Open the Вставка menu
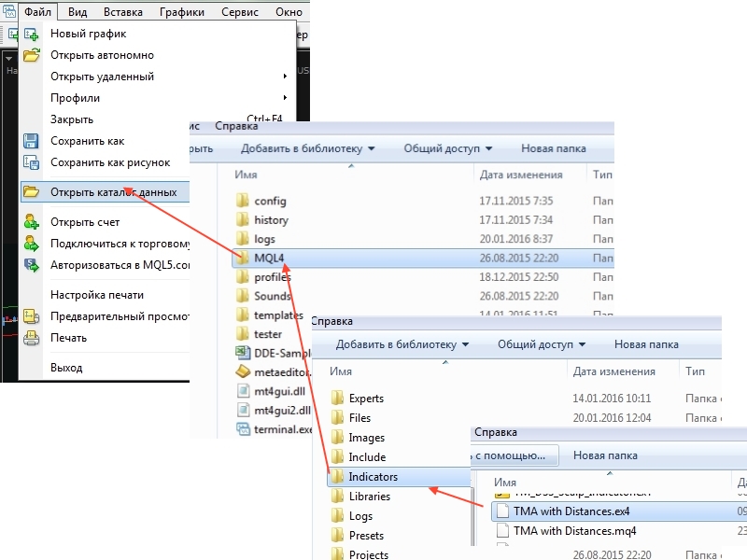Screen dimensions: 747x560 pyautogui.click(x=123, y=12)
